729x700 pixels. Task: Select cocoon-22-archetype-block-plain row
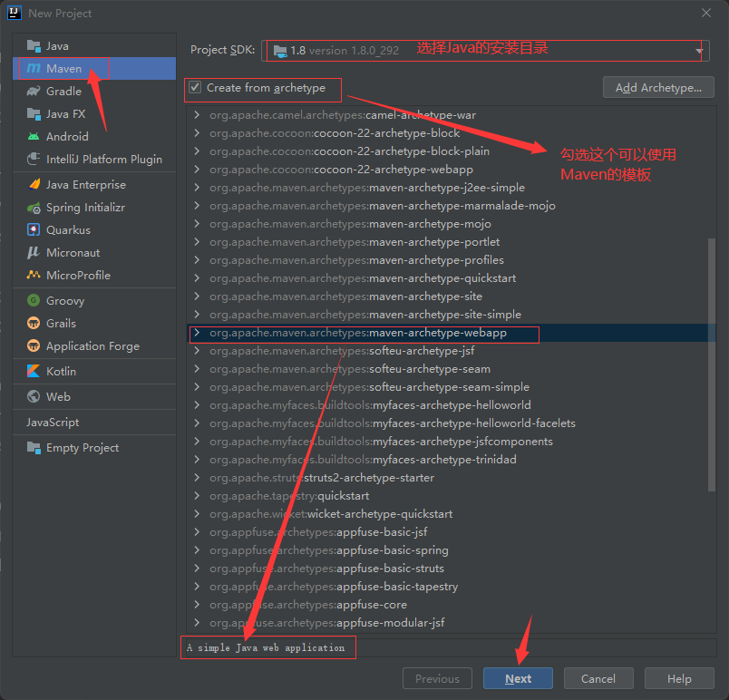coord(451,151)
